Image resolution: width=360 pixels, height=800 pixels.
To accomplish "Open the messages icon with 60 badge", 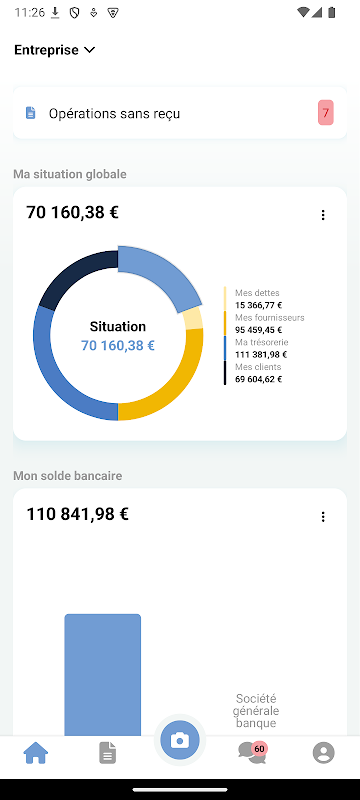I will (252, 753).
